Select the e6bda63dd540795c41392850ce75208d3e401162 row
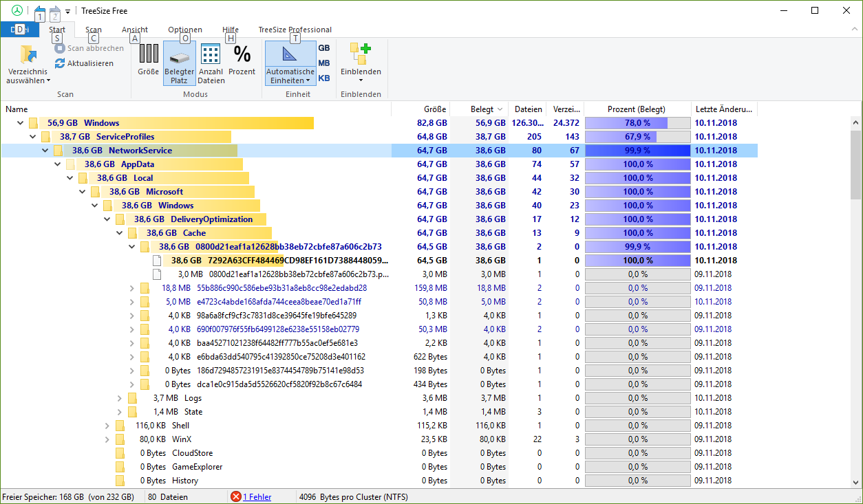This screenshot has width=863, height=504. click(379, 357)
